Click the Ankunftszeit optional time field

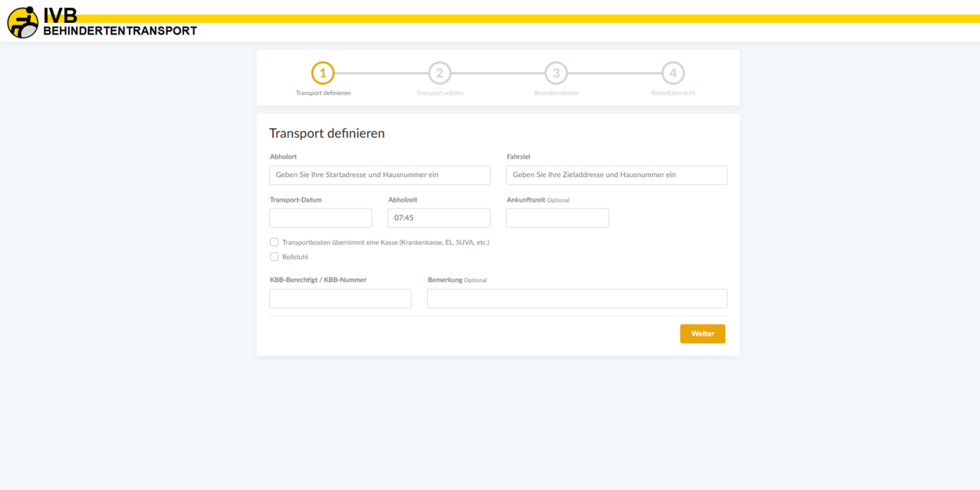[557, 218]
